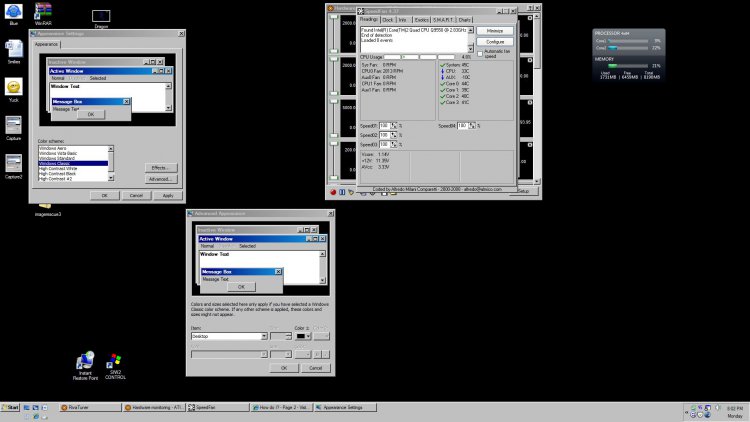Select the Smilies desktop file icon
This screenshot has height=422, width=750.
(x=13, y=52)
